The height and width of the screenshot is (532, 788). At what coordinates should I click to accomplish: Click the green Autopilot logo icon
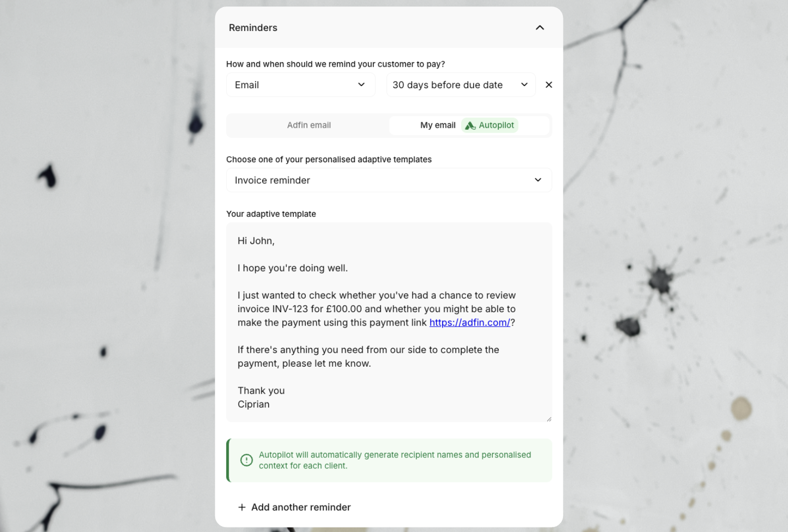click(x=470, y=125)
